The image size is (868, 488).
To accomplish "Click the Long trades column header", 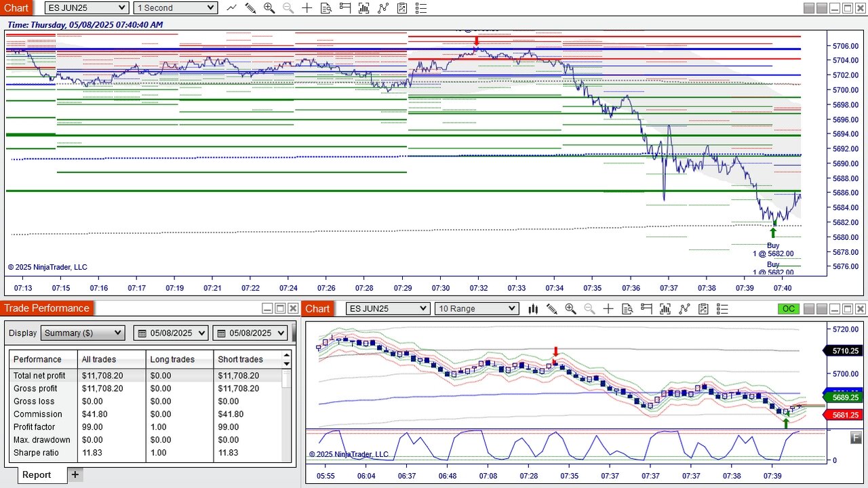I will [x=180, y=360].
